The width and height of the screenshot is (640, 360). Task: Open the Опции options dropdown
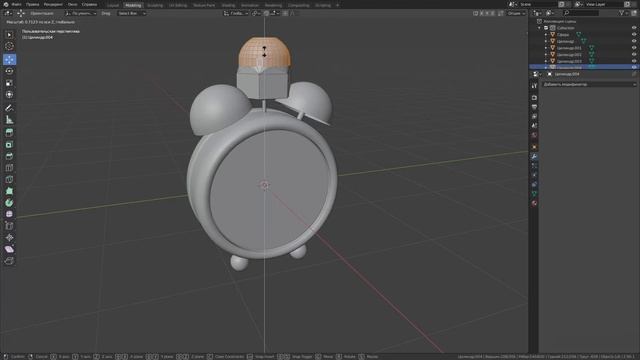516,13
